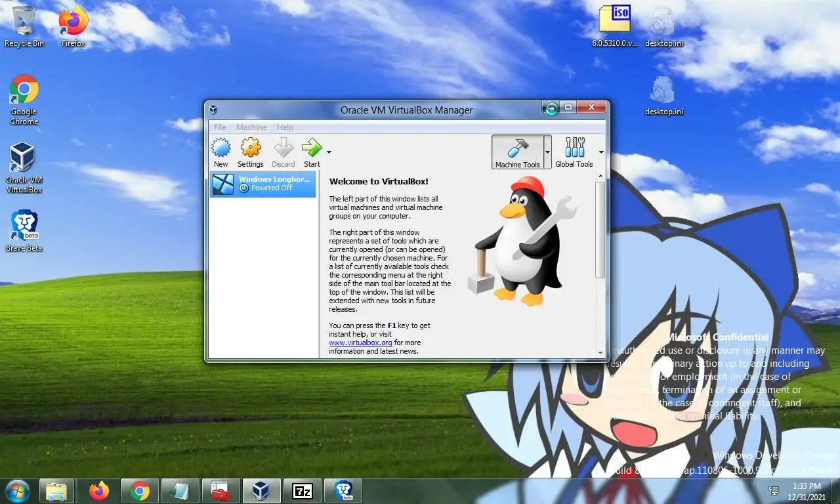Viewport: 840px width, 504px height.
Task: Select the lower desktop.ini file icon
Action: coord(663,96)
